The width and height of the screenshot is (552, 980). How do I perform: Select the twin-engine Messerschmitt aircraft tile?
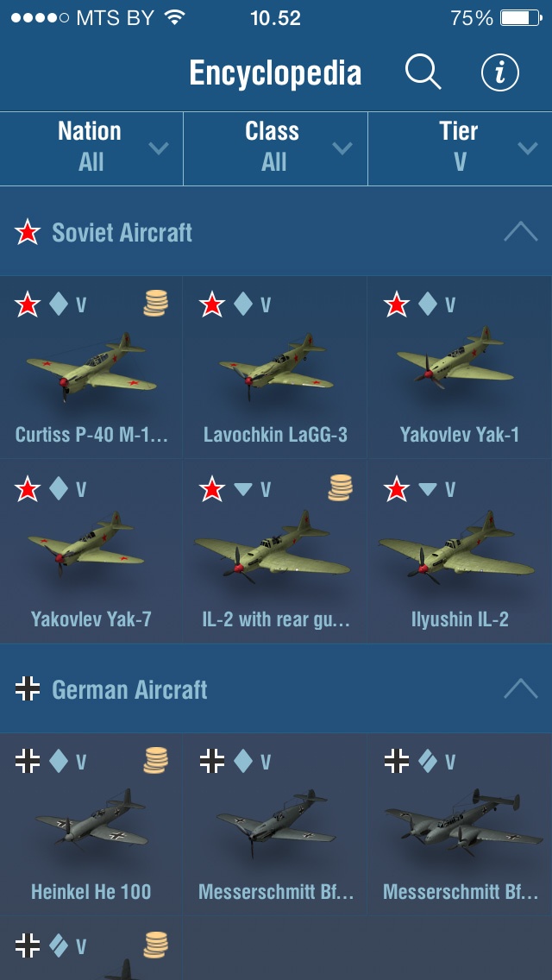(x=460, y=825)
